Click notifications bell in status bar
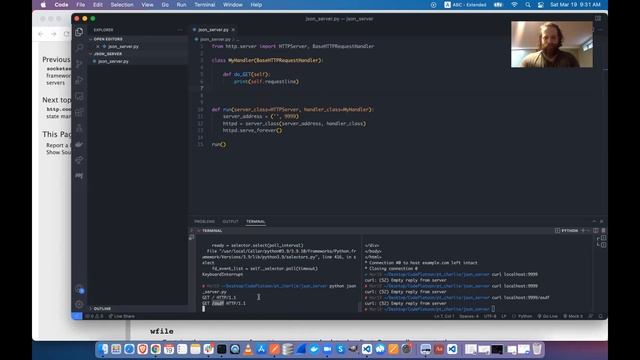Viewport: 640px width, 360px height. point(600,316)
